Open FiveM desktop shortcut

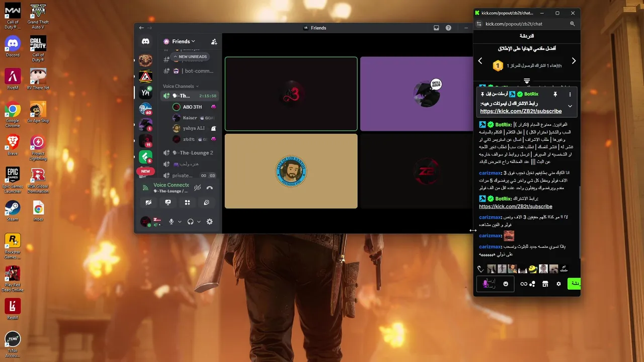tap(13, 79)
